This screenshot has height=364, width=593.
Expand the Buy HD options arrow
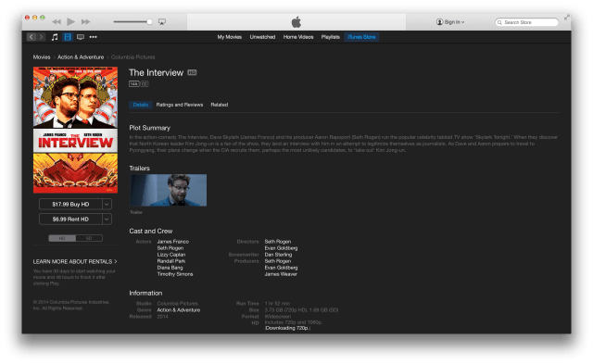[x=107, y=204]
